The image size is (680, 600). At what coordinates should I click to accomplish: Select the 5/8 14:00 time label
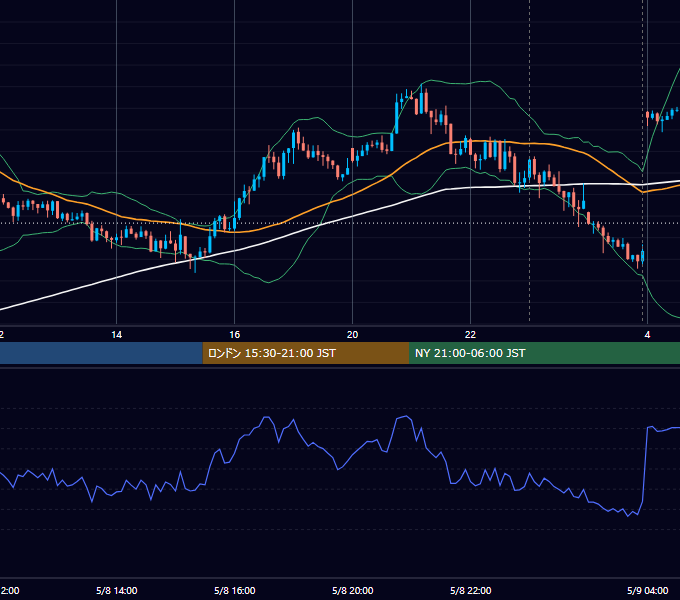pyautogui.click(x=117, y=590)
